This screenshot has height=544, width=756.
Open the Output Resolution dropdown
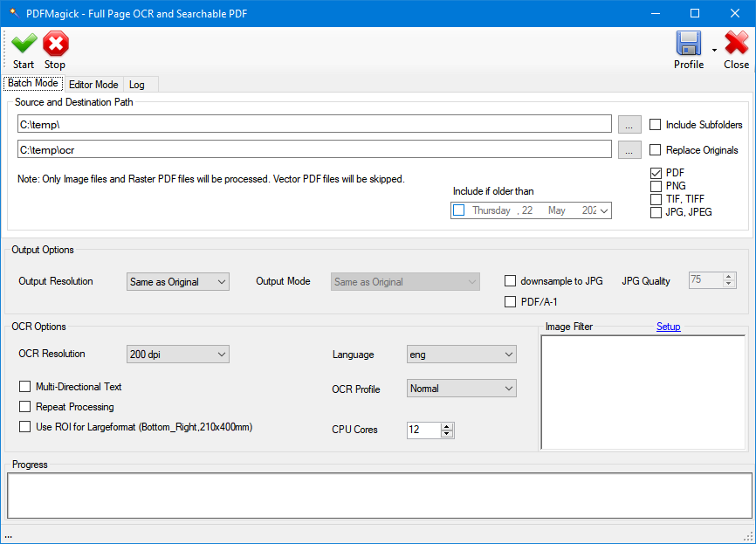click(178, 282)
